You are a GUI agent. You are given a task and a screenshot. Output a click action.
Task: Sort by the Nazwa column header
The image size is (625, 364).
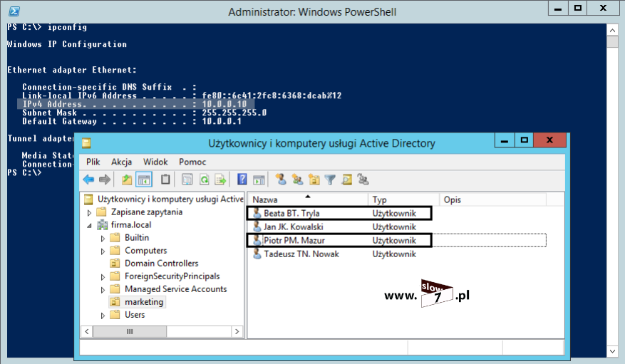pyautogui.click(x=308, y=199)
